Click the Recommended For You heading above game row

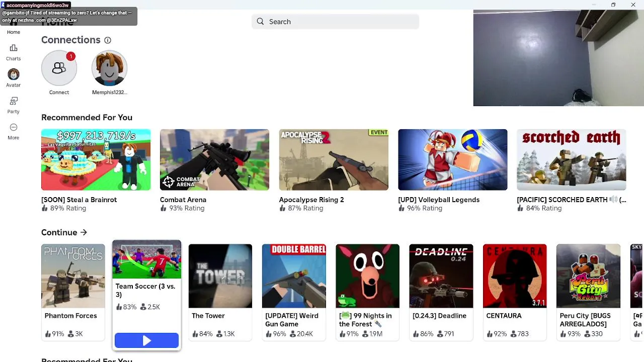click(x=87, y=117)
